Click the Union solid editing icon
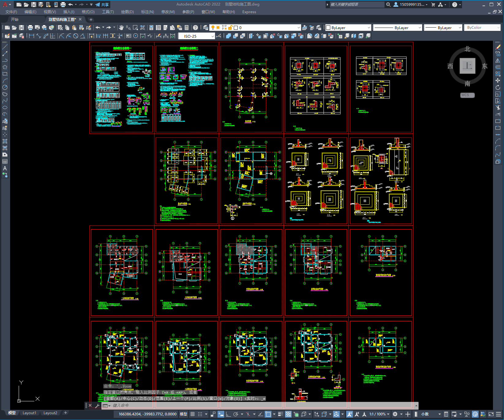504x420 pixels. (x=229, y=36)
